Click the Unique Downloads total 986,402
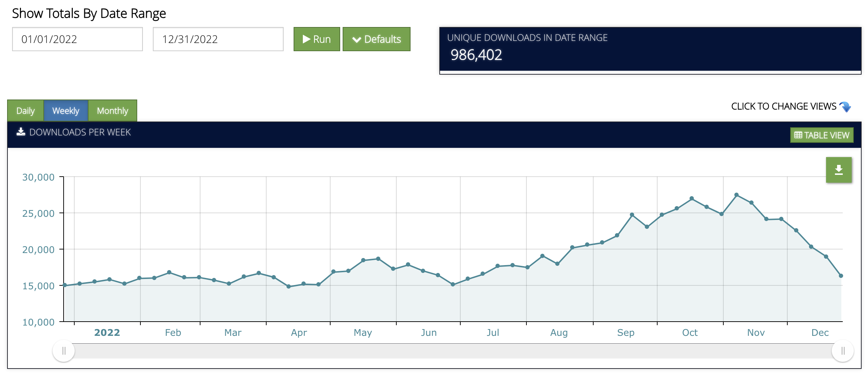868x376 pixels. (x=476, y=55)
